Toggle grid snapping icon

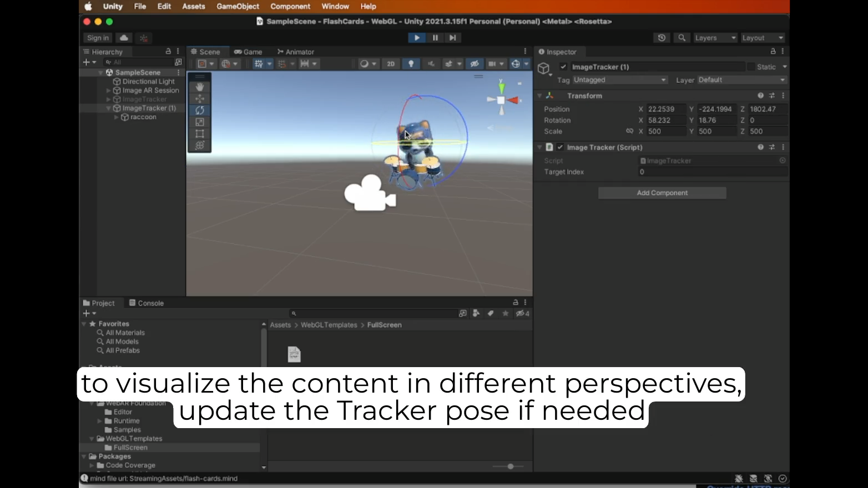pyautogui.click(x=282, y=64)
